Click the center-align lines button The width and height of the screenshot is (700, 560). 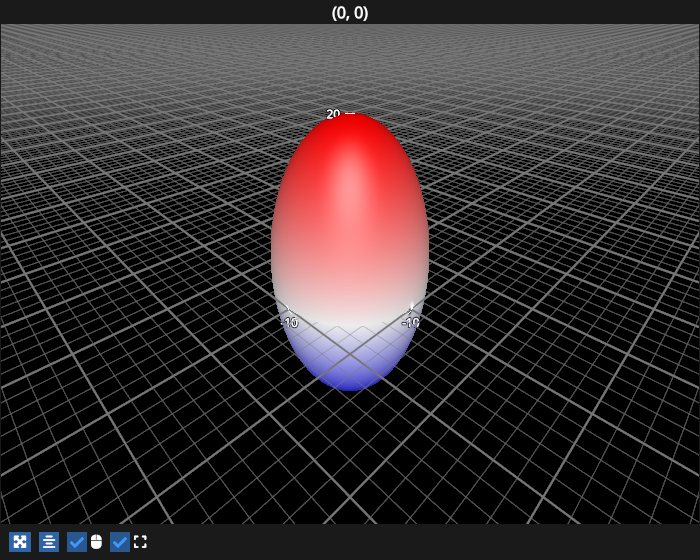49,542
